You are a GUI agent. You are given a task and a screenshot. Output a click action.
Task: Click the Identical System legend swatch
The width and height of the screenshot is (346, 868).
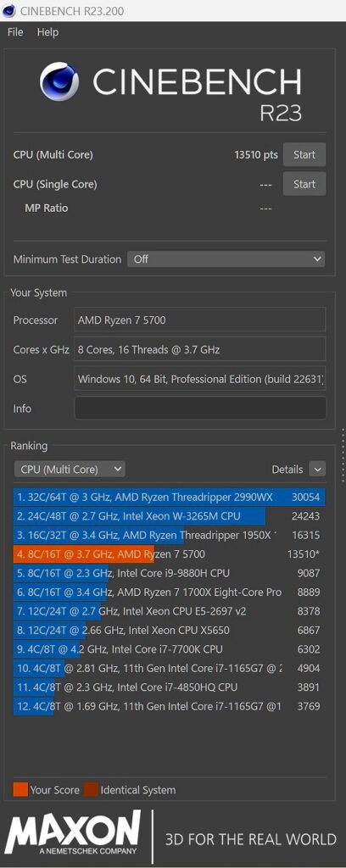(x=91, y=790)
